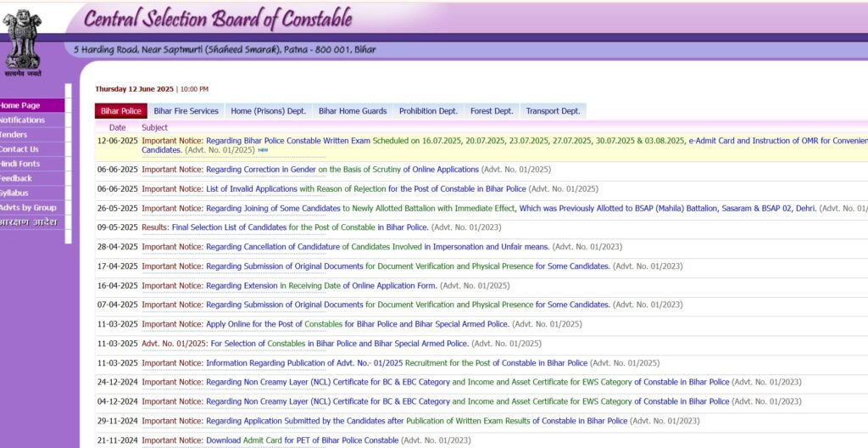Switch to Forest Dept. tab
Screen dimensions: 868x448
[492, 111]
